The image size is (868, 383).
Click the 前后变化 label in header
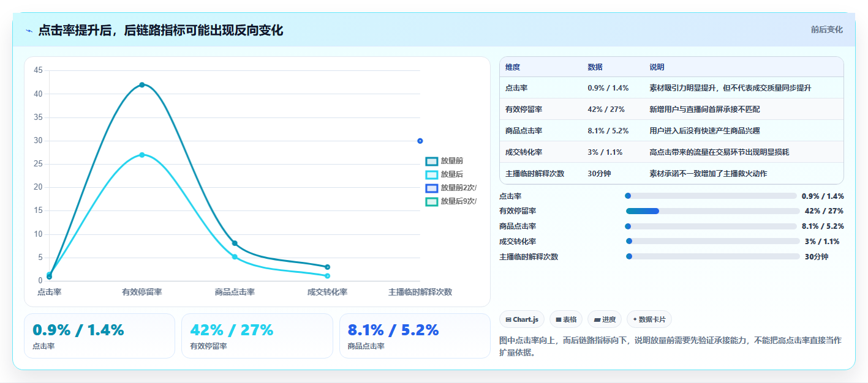[x=826, y=29]
